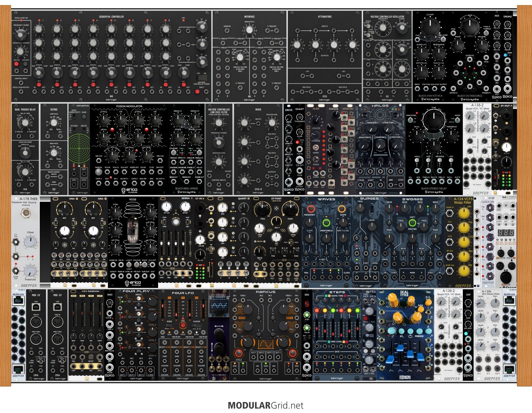Adjust the Threshold knob on A-178 THER

(30, 271)
